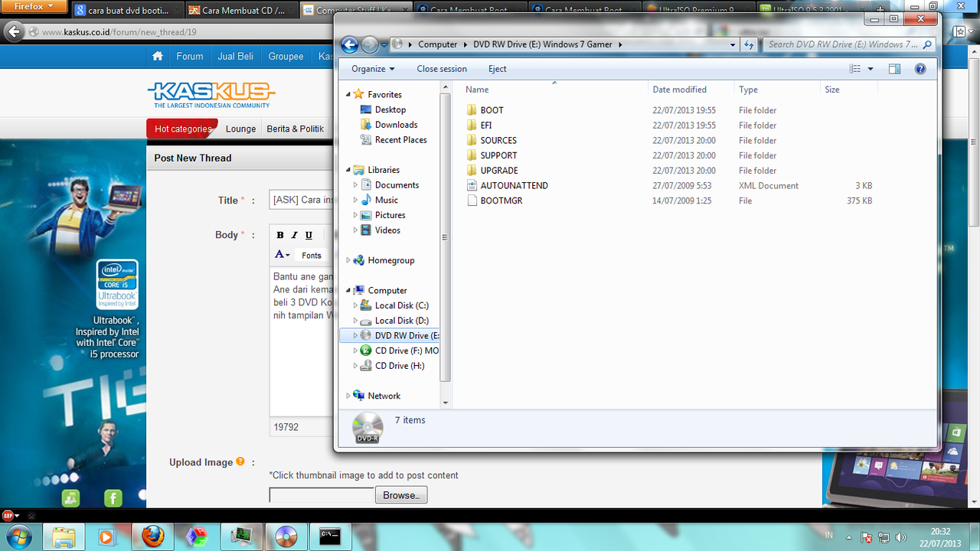This screenshot has height=551, width=980.
Task: Click Close session in toolbar
Action: point(442,69)
